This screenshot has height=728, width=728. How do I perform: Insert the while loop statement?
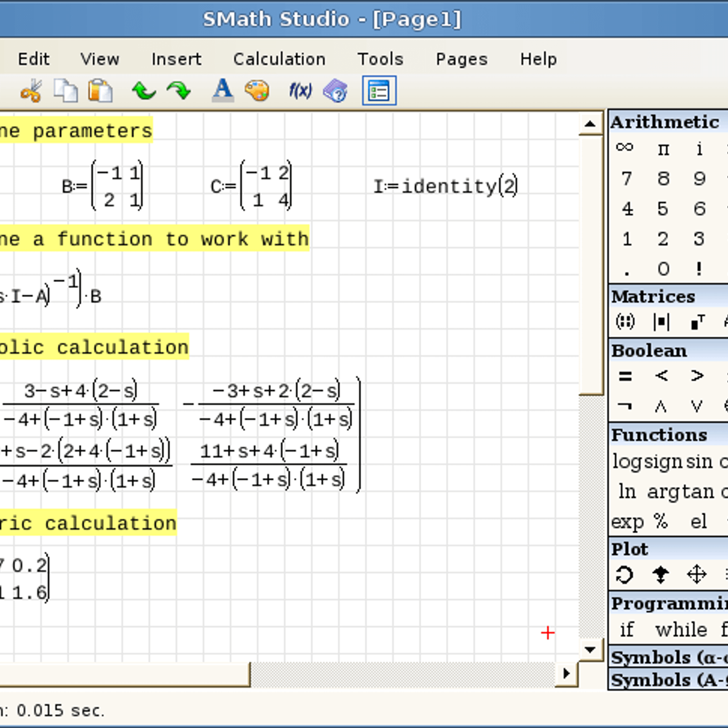coord(681,630)
